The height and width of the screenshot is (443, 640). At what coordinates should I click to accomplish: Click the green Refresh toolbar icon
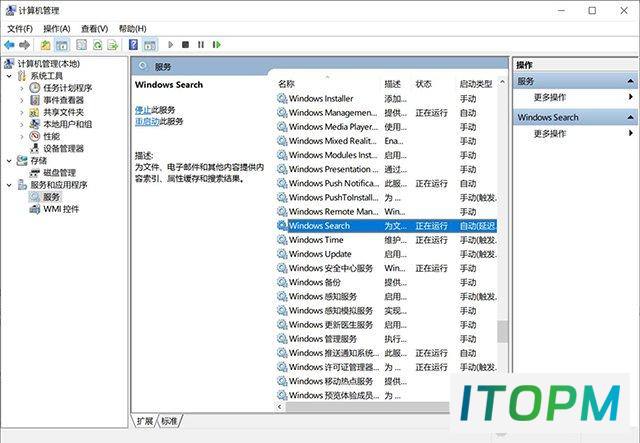(97, 45)
